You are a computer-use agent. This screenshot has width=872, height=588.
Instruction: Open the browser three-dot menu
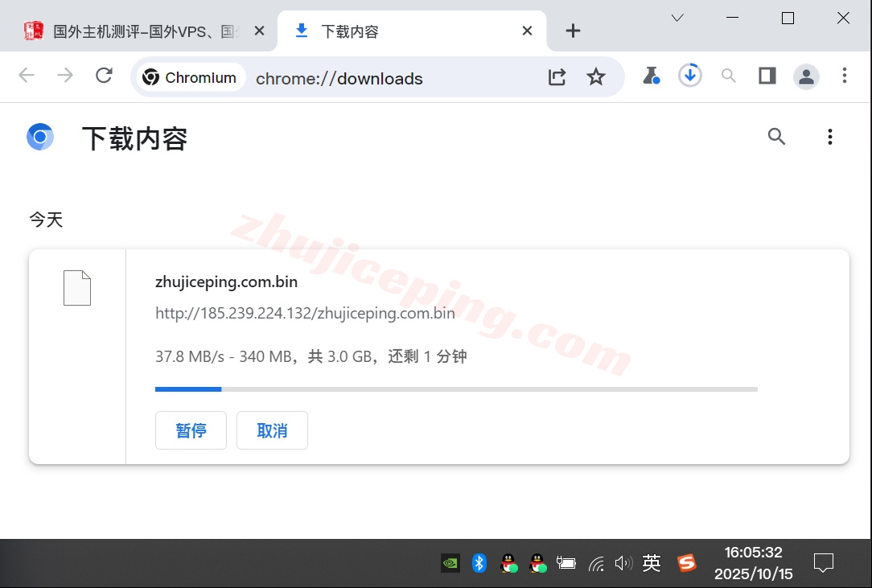pos(845,76)
